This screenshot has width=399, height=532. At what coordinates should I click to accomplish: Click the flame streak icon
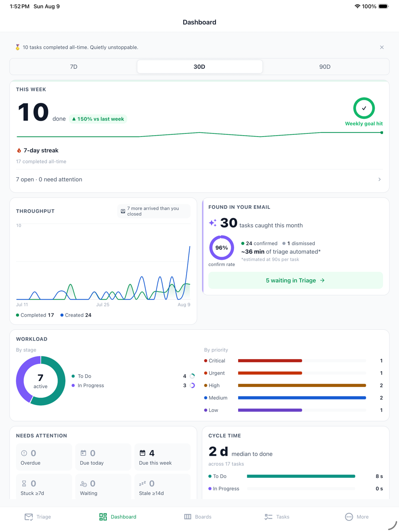[19, 151]
